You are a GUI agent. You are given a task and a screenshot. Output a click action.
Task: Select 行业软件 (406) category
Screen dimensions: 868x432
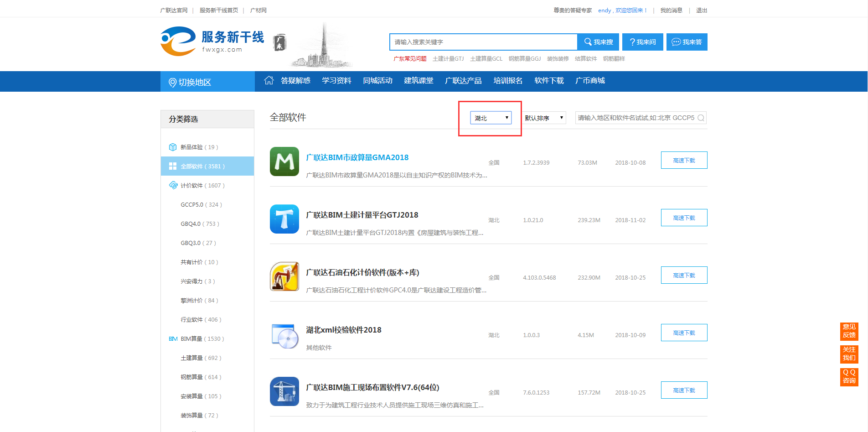(x=201, y=320)
